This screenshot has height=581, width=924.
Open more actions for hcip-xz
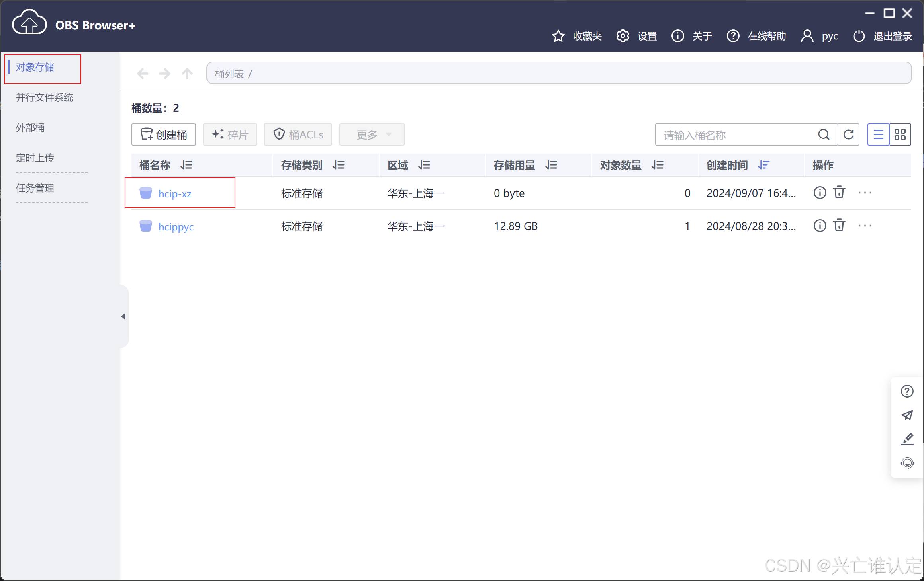click(865, 193)
